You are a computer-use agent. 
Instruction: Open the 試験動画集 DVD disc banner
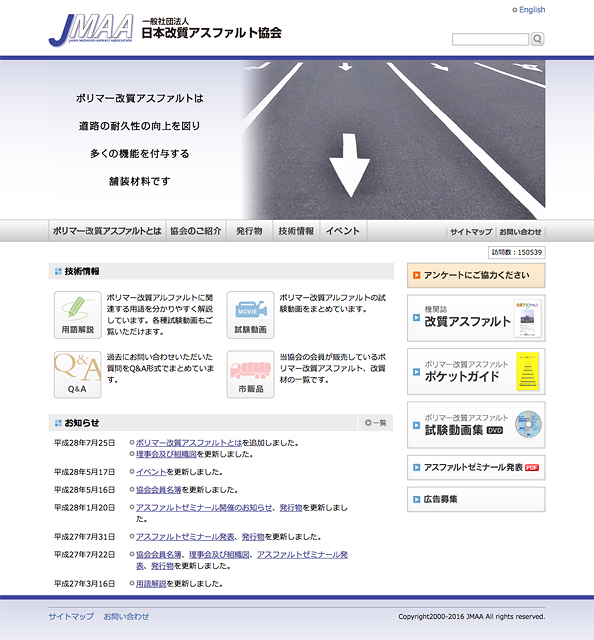(476, 425)
